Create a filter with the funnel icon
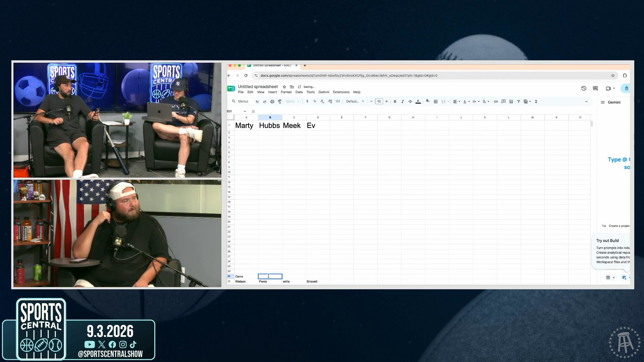This screenshot has width=644, height=362. 519,102
